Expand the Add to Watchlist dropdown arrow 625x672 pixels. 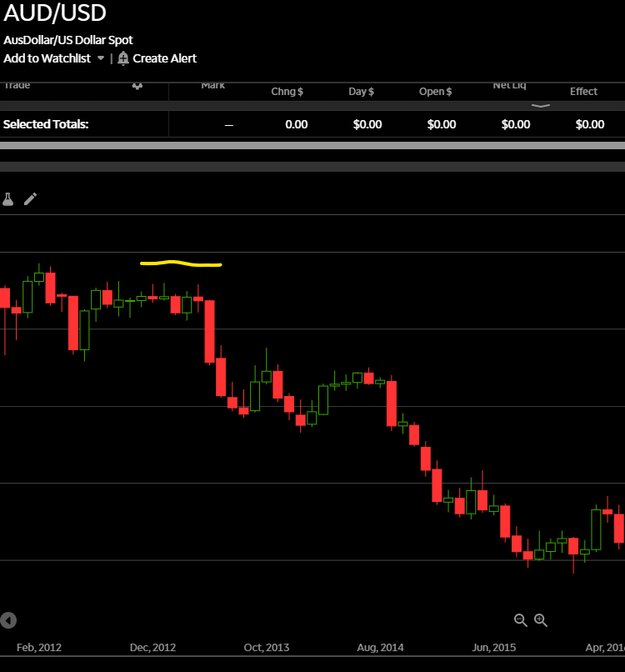pos(101,58)
